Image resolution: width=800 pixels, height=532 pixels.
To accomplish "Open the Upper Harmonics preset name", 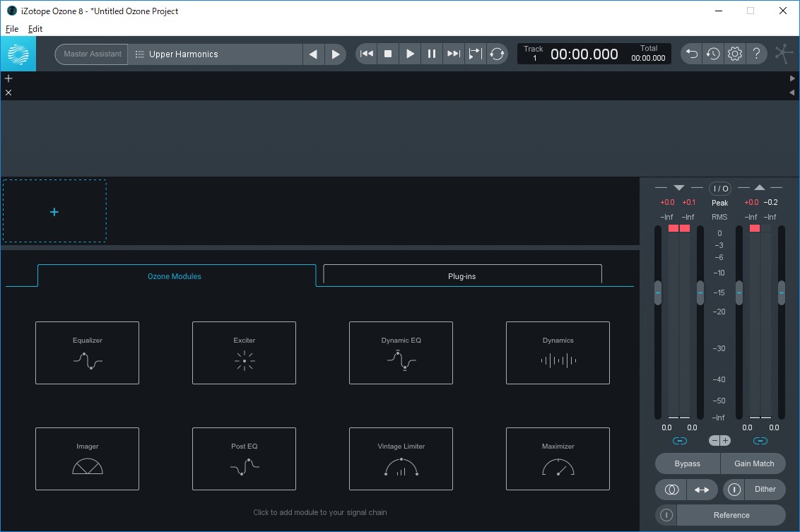I will pos(183,54).
